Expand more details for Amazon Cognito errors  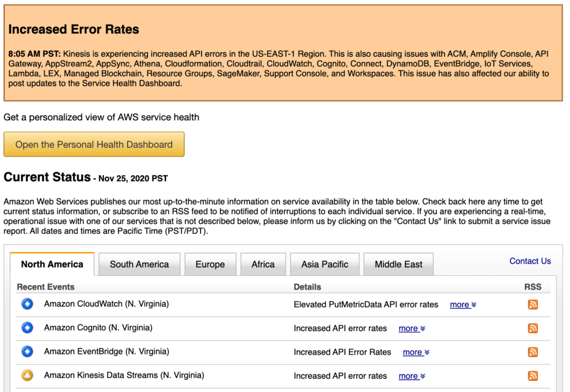click(411, 329)
